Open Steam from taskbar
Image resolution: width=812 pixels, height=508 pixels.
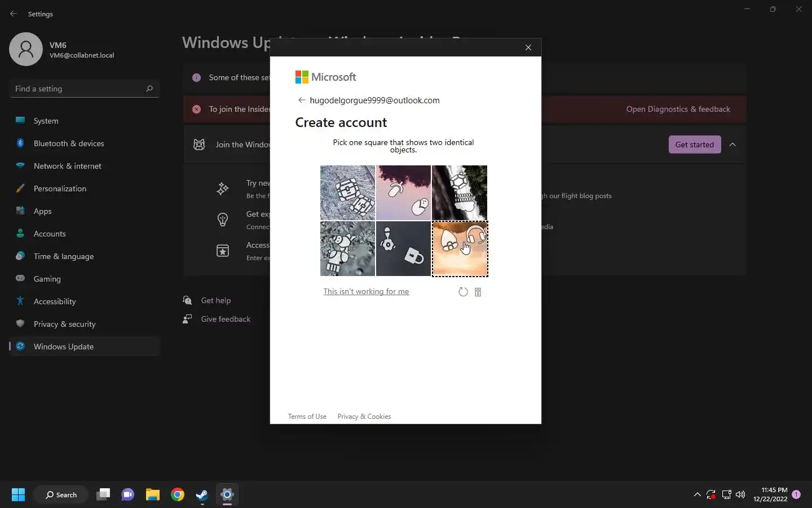point(202,495)
